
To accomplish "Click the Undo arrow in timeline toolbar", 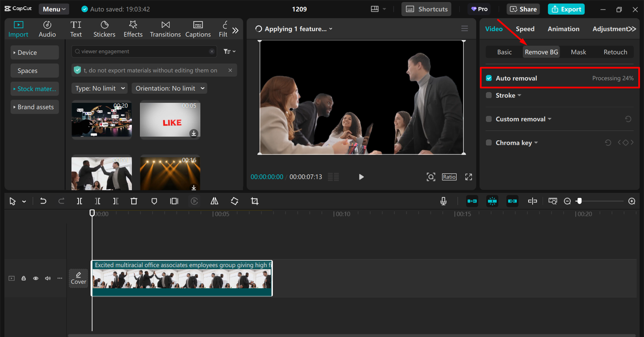I will [x=43, y=201].
